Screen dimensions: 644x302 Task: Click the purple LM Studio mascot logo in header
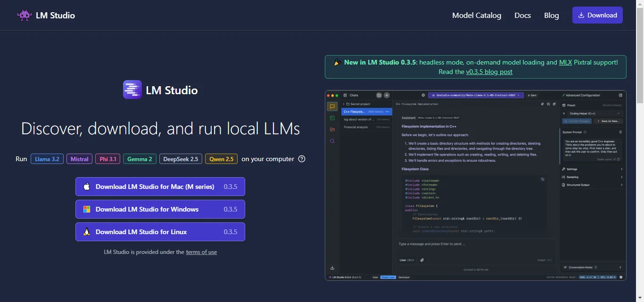click(x=25, y=15)
